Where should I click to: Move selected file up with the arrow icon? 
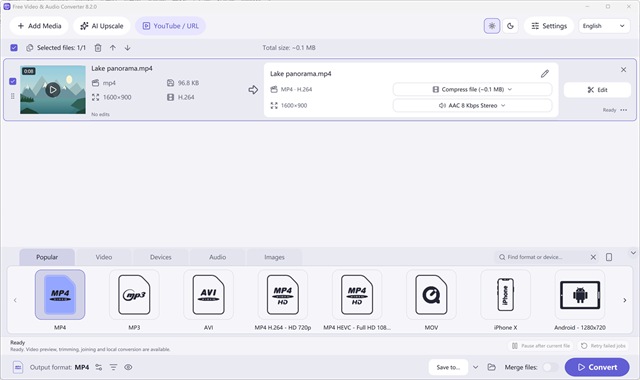click(113, 48)
